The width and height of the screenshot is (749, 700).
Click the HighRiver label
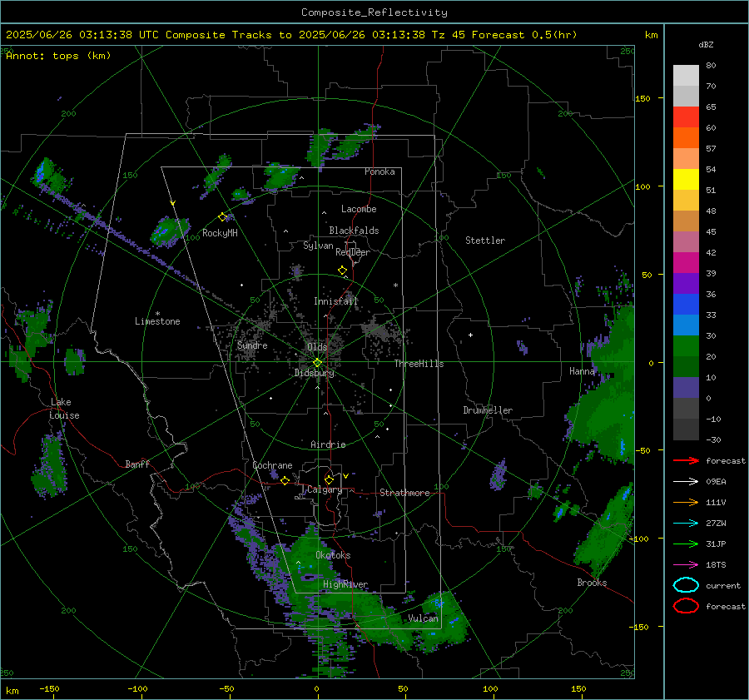345,584
